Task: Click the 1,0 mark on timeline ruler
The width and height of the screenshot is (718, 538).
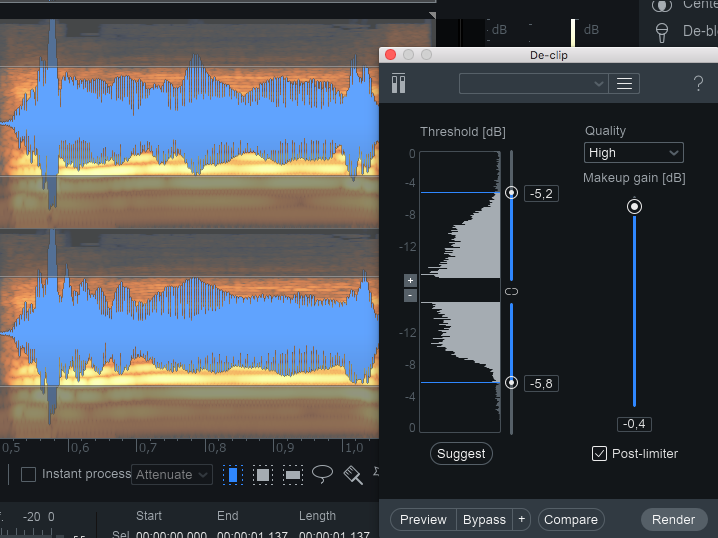Action: tap(352, 447)
